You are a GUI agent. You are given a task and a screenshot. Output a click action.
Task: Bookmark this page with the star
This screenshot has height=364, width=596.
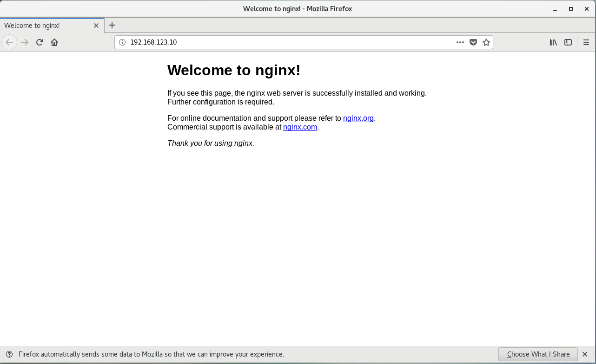coord(486,42)
